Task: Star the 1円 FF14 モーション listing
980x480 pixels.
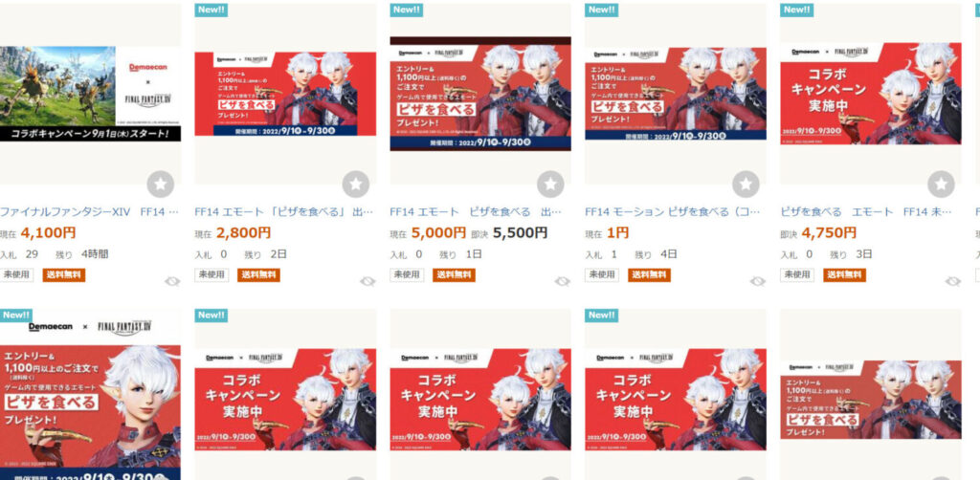Action: pyautogui.click(x=746, y=185)
